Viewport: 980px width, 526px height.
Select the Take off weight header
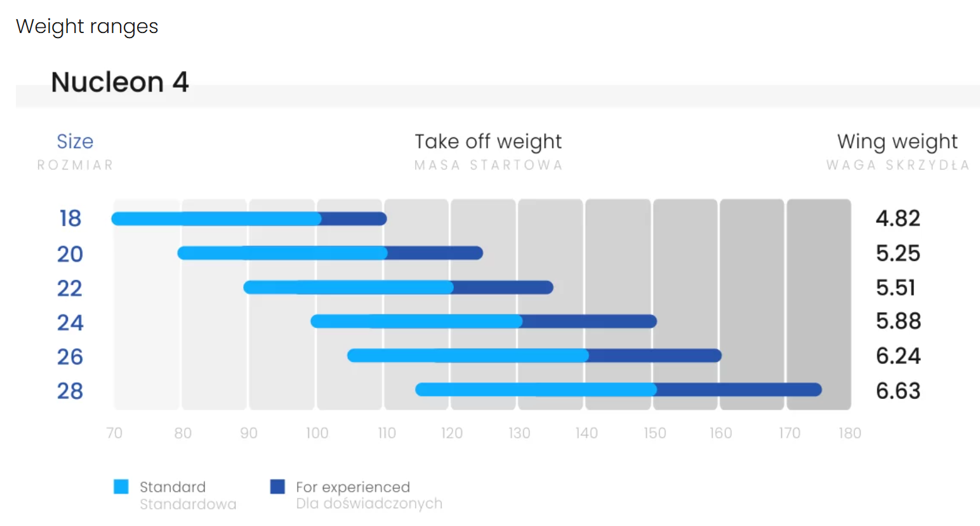point(488,142)
